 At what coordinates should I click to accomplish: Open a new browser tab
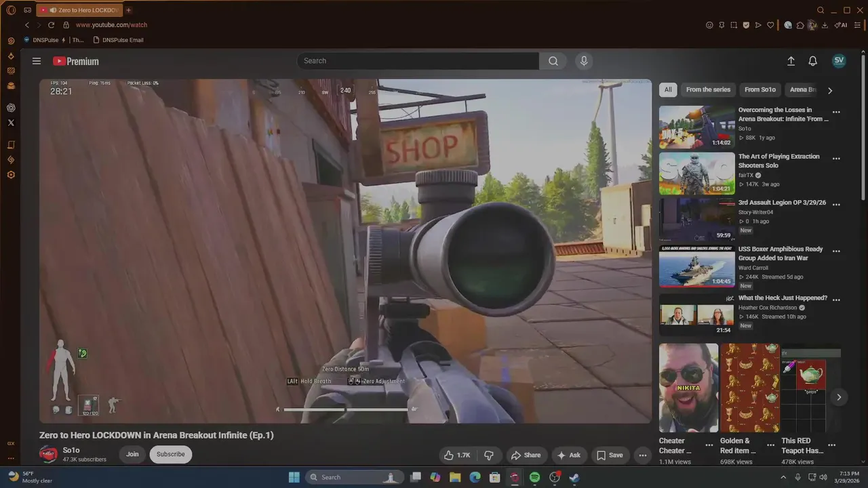click(x=128, y=10)
